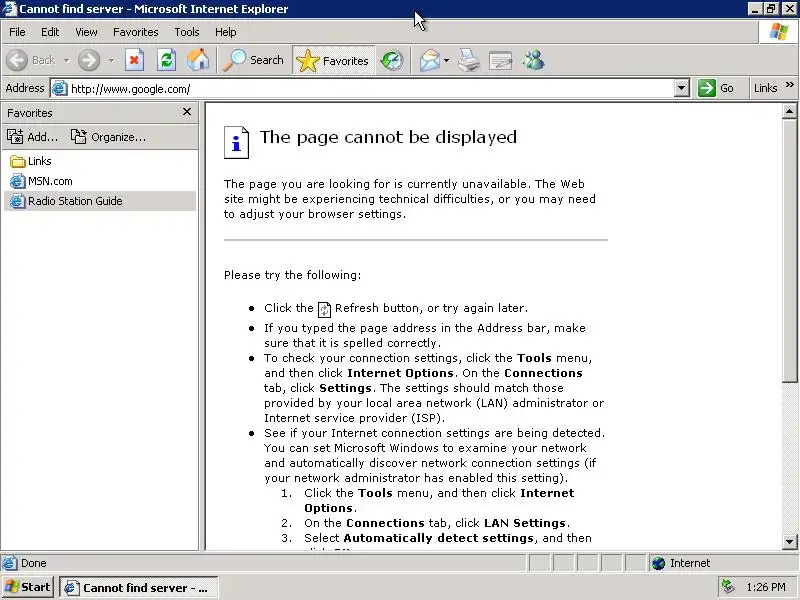Click the vertical scrollbar thumb
The width and height of the screenshot is (800, 600).
click(789, 251)
